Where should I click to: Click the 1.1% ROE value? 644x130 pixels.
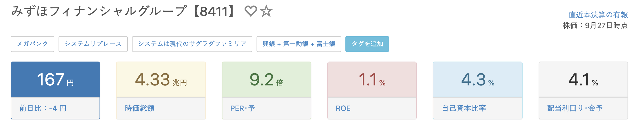372,80
